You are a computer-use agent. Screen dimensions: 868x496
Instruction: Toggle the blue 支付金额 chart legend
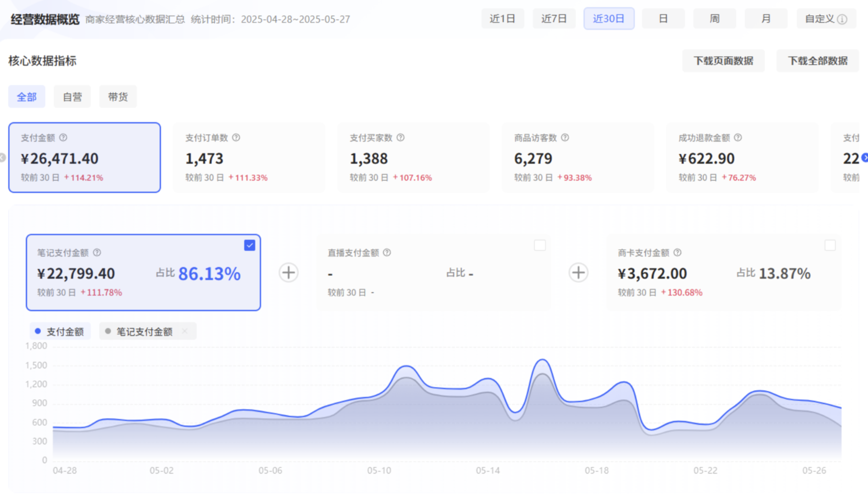pos(60,331)
